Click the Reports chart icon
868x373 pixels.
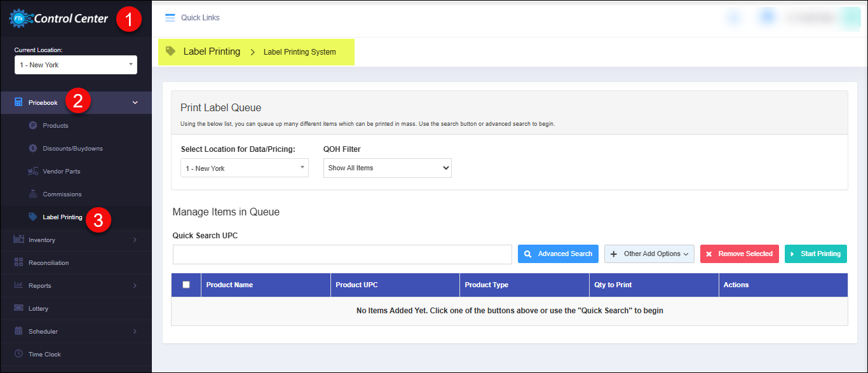coord(18,285)
